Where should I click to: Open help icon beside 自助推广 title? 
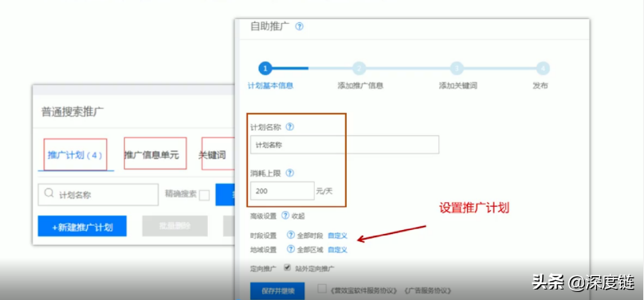300,26
